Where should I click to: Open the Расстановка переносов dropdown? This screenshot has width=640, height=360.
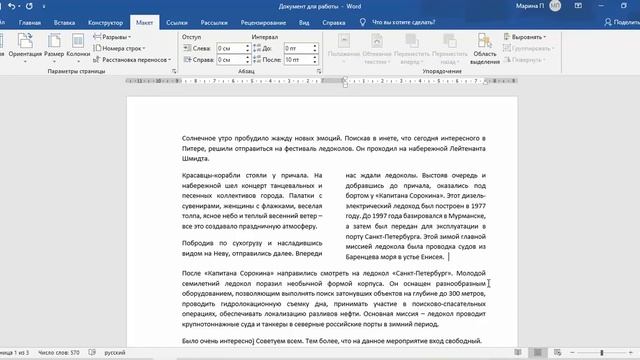132,60
